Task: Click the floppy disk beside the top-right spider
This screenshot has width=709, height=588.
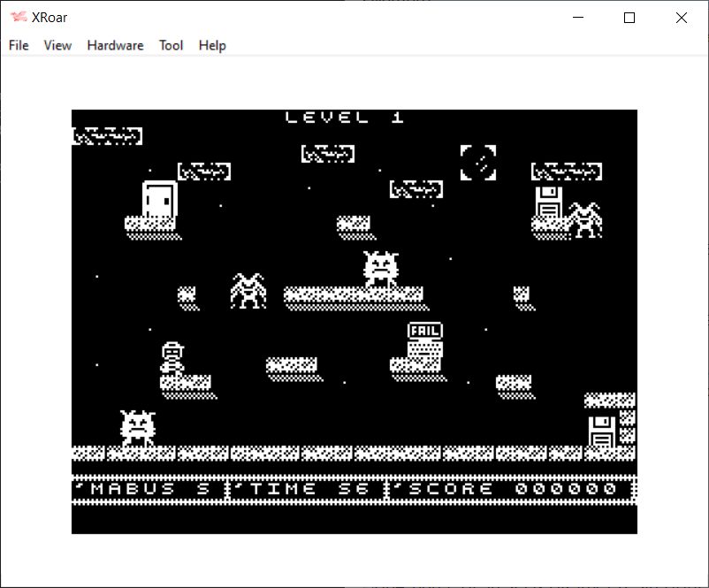Action: (x=550, y=202)
